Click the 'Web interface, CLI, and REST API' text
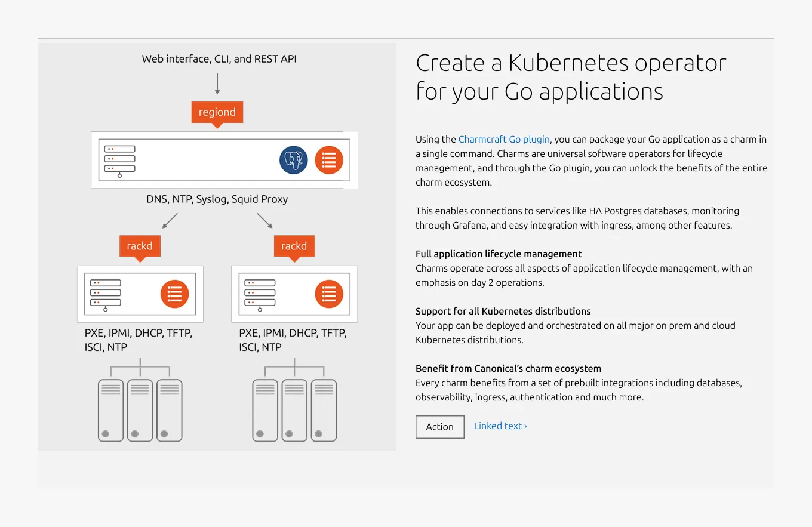 [219, 58]
